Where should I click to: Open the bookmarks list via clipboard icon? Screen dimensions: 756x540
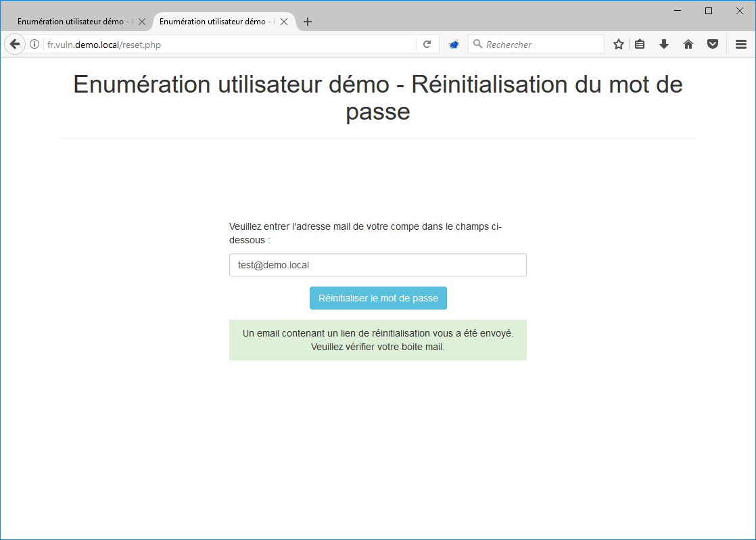tap(640, 44)
